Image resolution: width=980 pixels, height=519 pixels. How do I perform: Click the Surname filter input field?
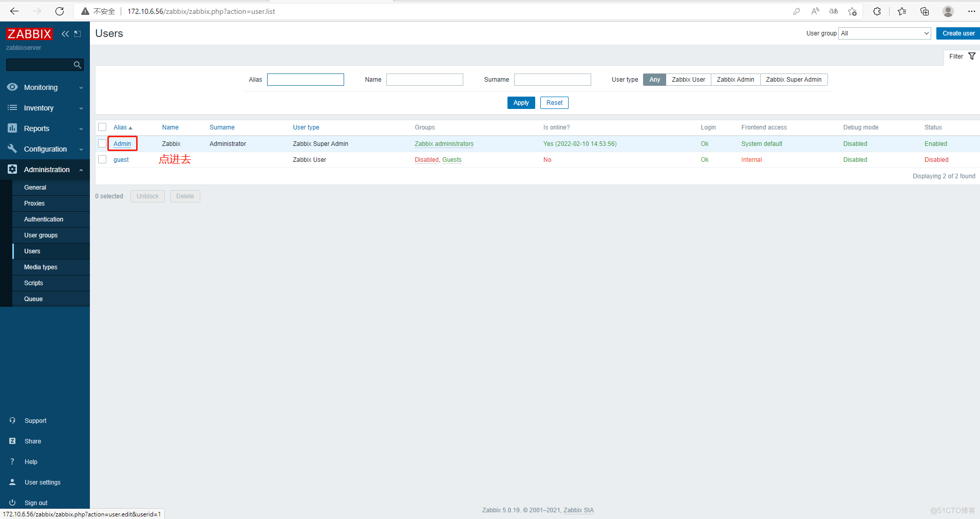(x=553, y=80)
